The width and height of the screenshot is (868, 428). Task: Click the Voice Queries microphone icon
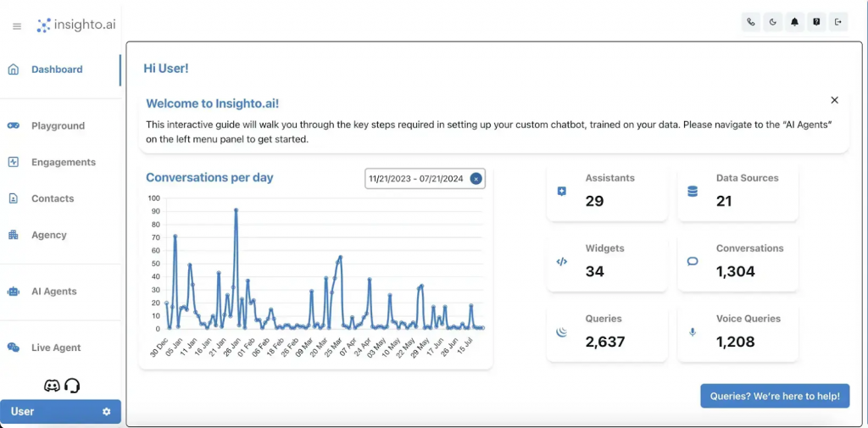[692, 332]
